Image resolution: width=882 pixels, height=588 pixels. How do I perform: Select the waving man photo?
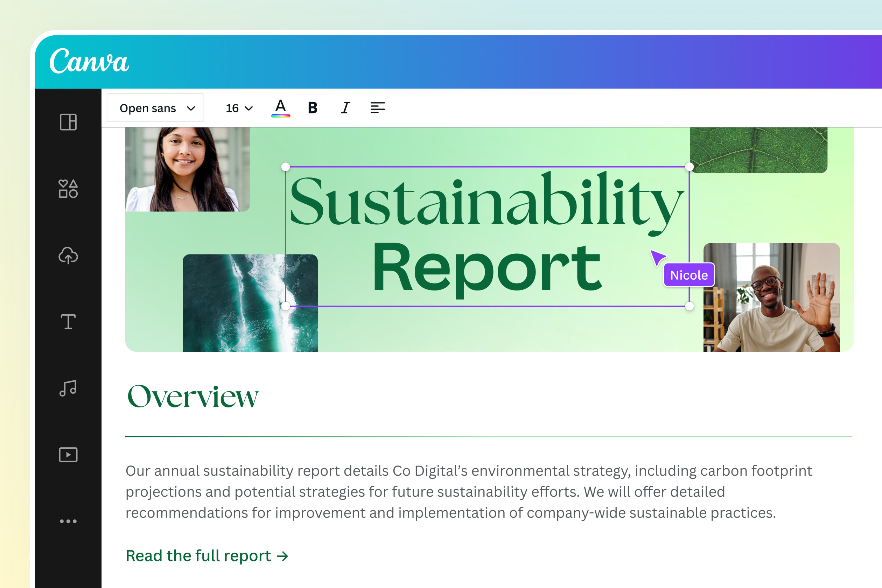[x=771, y=297]
